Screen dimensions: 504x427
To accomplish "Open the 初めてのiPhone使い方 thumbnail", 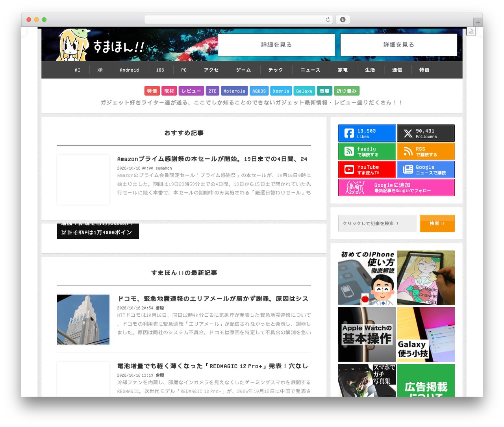I will 367,278.
